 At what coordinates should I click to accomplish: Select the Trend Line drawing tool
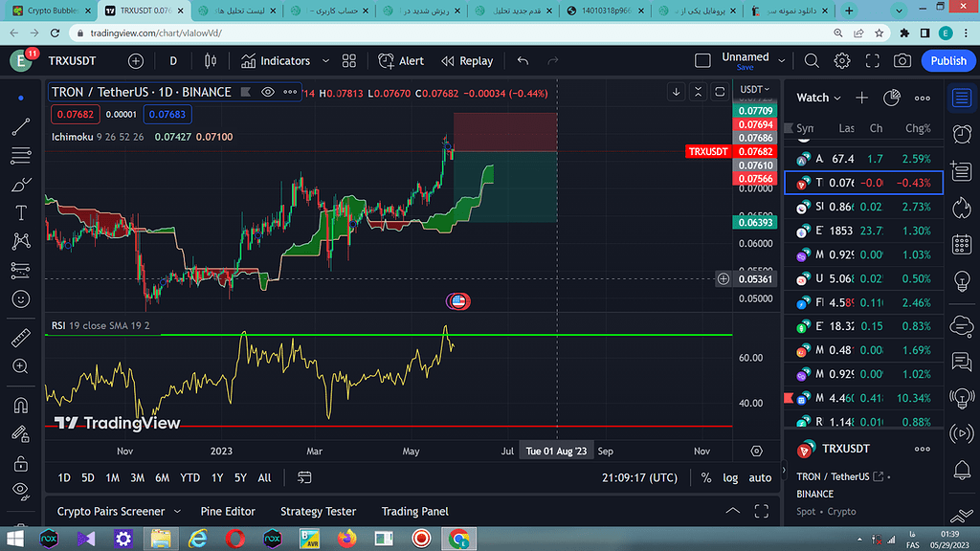pyautogui.click(x=21, y=126)
